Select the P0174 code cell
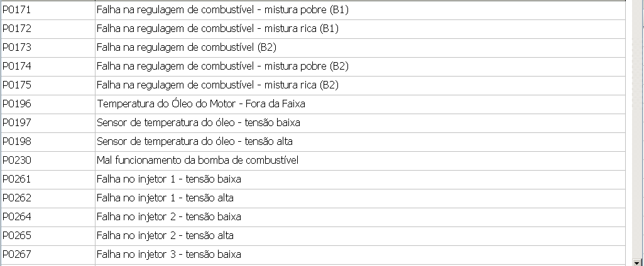The height and width of the screenshot is (266, 644). pyautogui.click(x=17, y=66)
